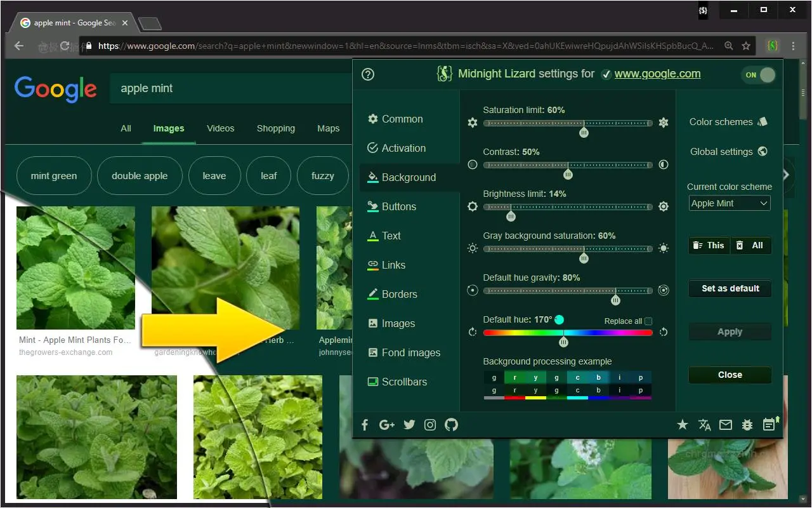Toggle the Midnight Lizard ON switch
Image resolution: width=812 pixels, height=508 pixels.
[759, 74]
